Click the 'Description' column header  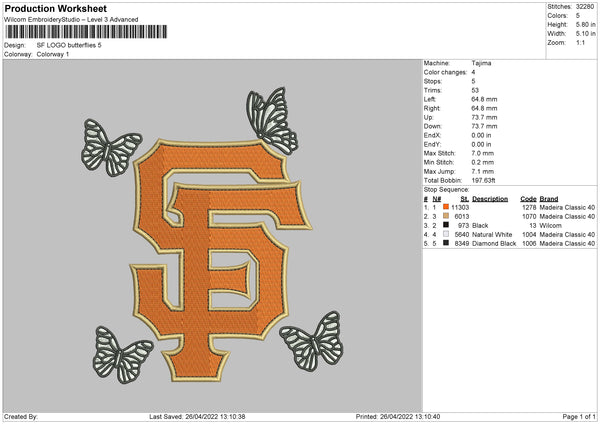[490, 199]
